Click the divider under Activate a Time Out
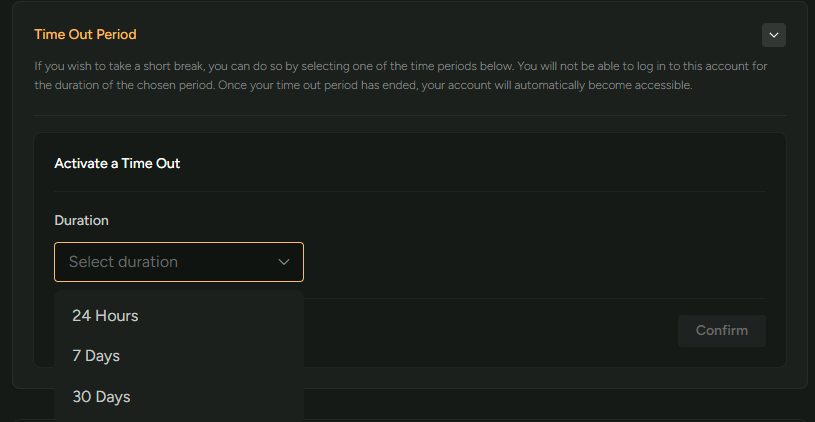The height and width of the screenshot is (422, 815). 410,191
